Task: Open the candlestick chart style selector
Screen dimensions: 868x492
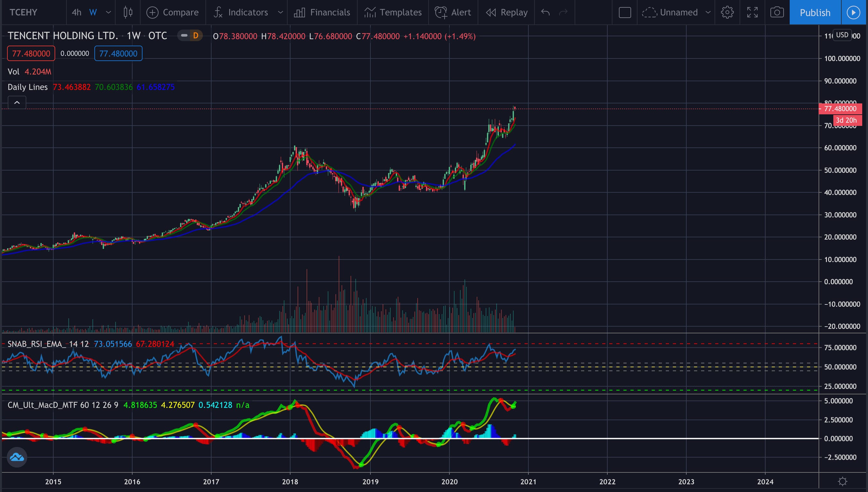Action: point(128,13)
